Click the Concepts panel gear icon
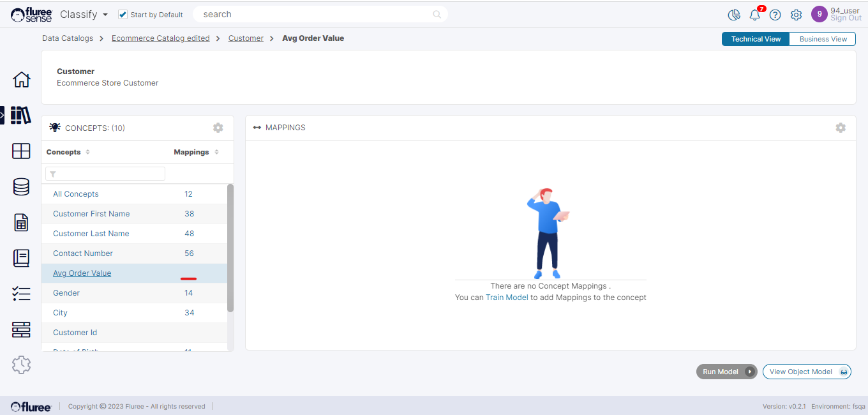 218,128
